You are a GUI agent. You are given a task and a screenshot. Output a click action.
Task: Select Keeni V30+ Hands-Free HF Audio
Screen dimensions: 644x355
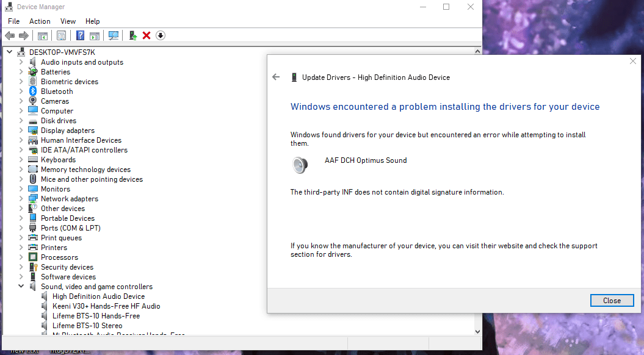tap(106, 306)
